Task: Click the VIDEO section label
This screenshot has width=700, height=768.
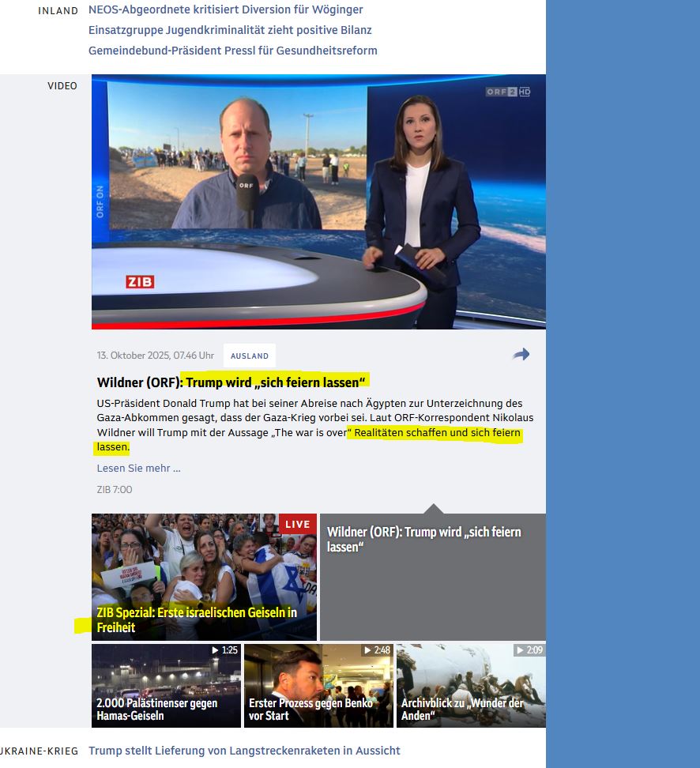Action: 62,85
